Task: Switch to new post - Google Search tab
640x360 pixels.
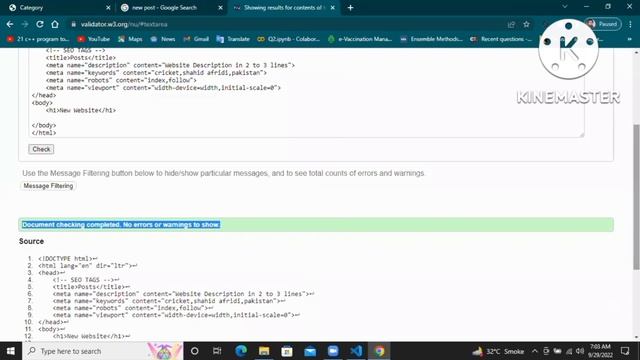Action: (171, 8)
